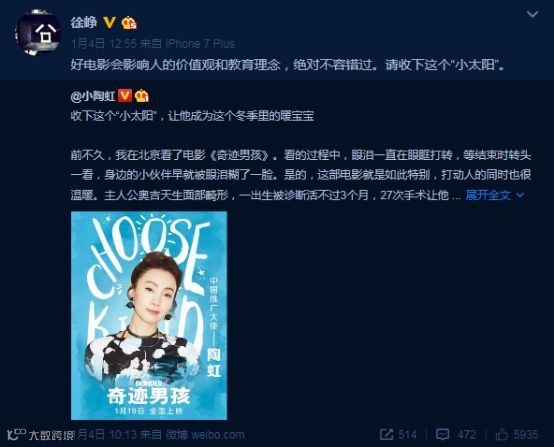Viewport: 554px width, 447px height.
Task: Open the @小陶虹 profile link
Action: 93,96
